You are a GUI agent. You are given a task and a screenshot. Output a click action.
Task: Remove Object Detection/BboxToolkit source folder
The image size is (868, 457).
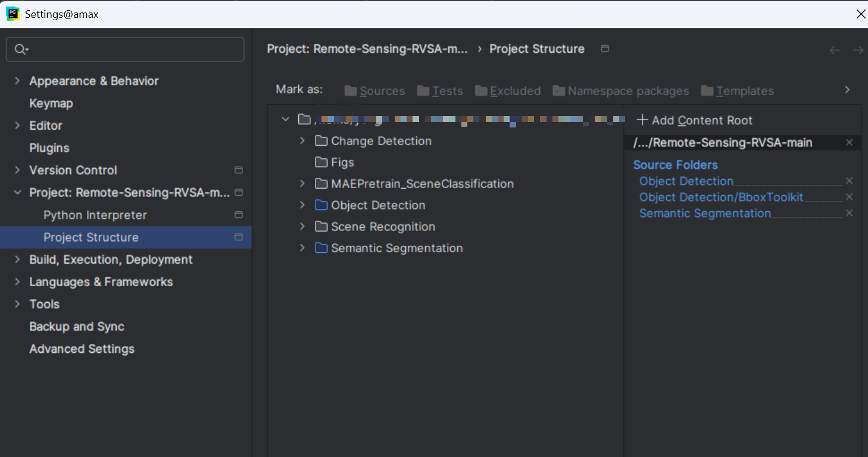pyautogui.click(x=850, y=197)
